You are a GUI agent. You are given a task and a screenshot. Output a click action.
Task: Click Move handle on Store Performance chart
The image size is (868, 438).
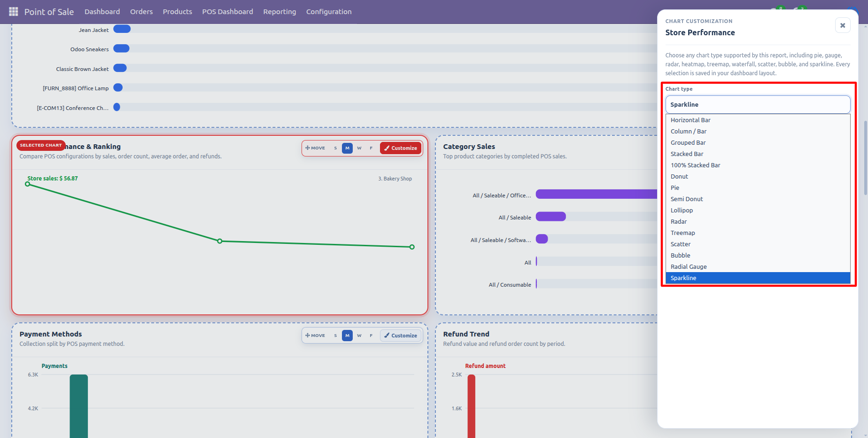[x=315, y=148]
